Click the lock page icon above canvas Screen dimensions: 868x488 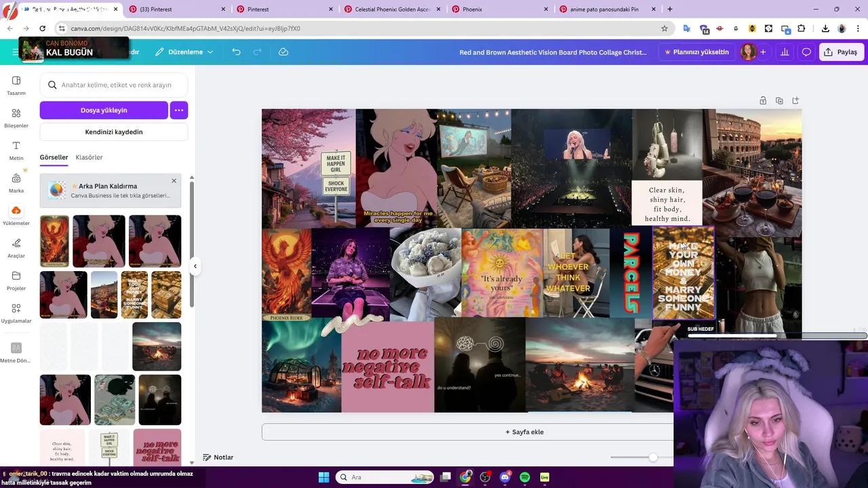[x=763, y=100]
